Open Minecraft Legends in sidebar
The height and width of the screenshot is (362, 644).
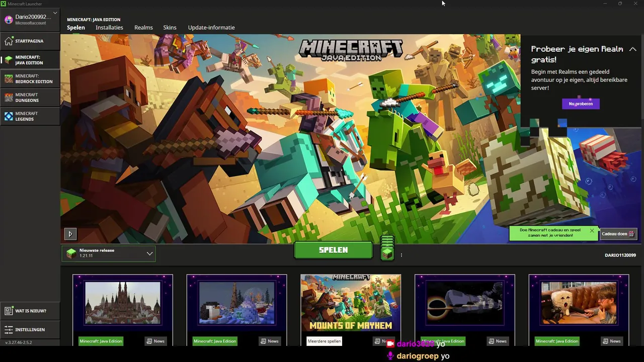click(30, 116)
